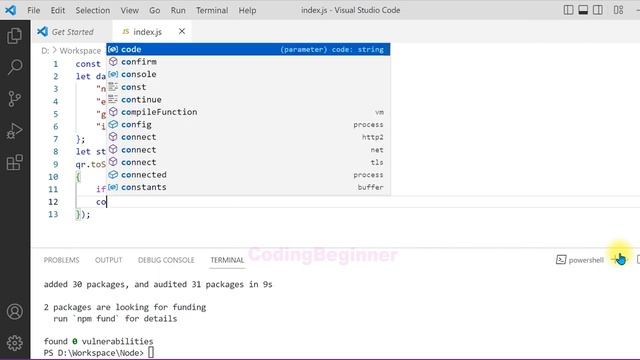The height and width of the screenshot is (360, 640).
Task: Open the Edit menu
Action: click(x=58, y=10)
